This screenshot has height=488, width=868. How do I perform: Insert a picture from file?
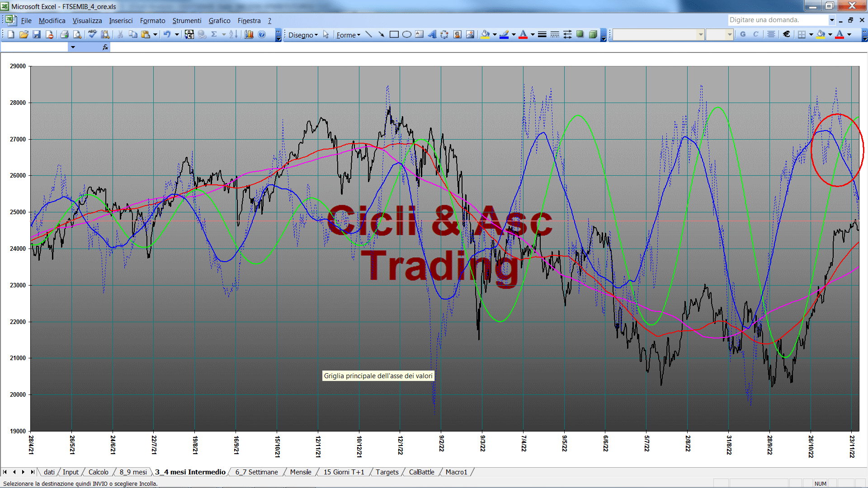coord(470,34)
